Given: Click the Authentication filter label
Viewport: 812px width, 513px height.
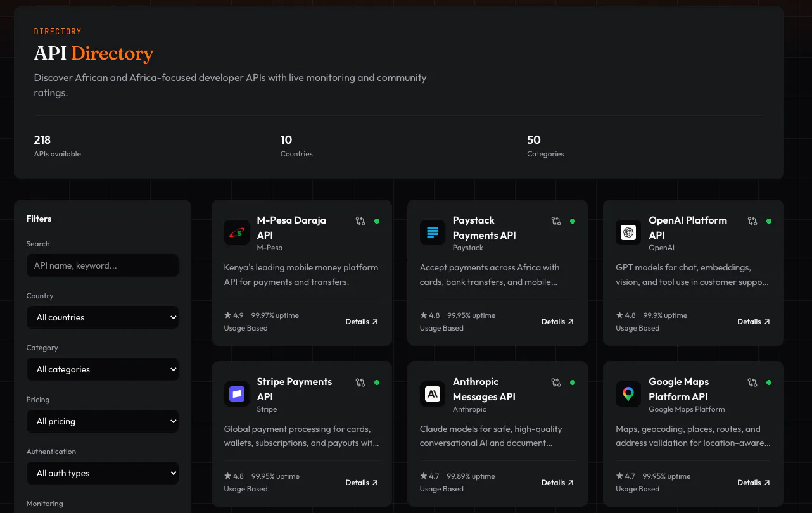Looking at the screenshot, I should coord(51,452).
